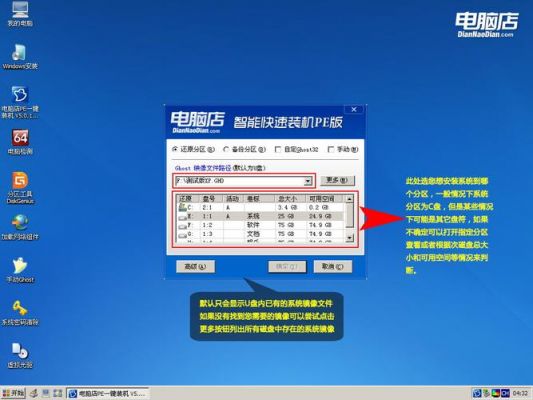
Task: Click into the GHO image path field
Action: 240,181
